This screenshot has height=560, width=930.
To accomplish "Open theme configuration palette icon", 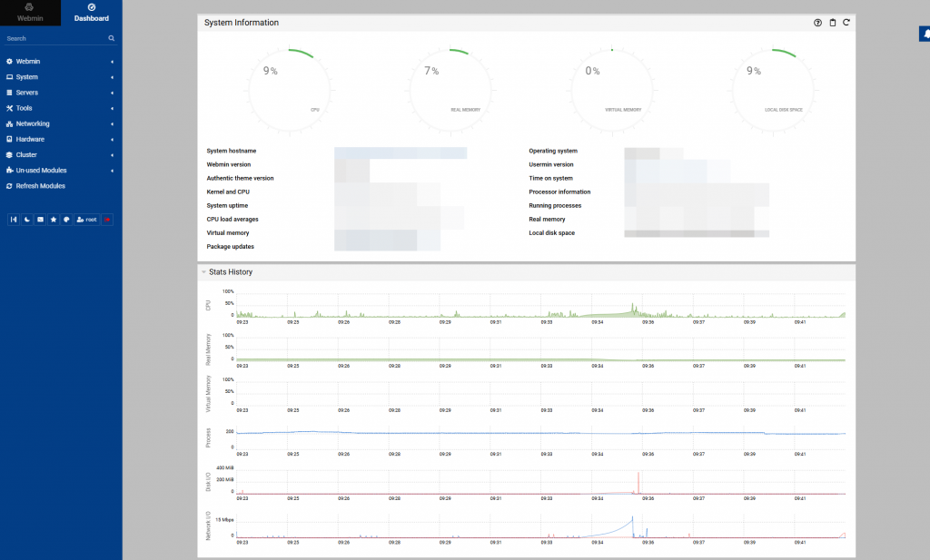I will pyautogui.click(x=66, y=220).
